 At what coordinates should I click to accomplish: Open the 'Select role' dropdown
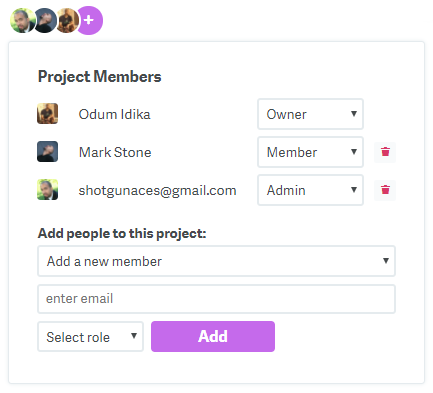90,337
